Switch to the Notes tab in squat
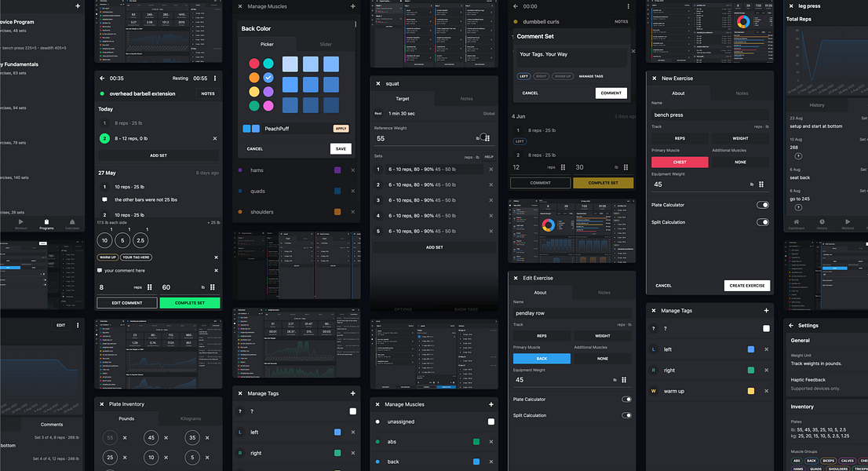The width and height of the screenshot is (868, 471). click(467, 98)
